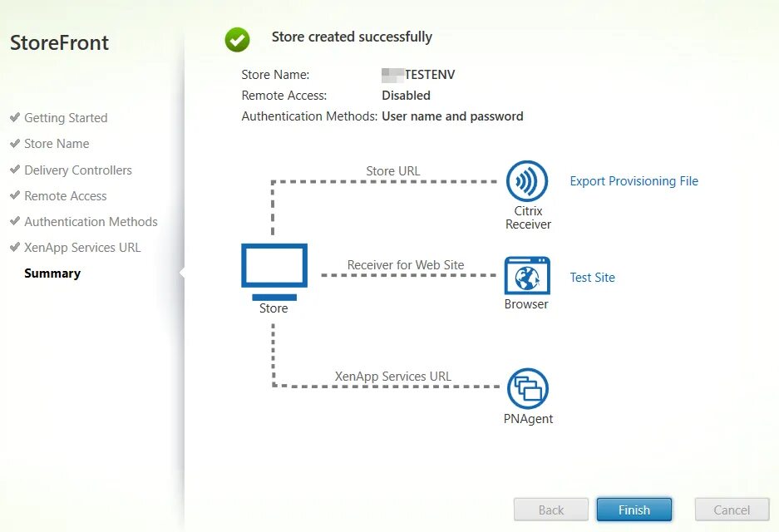Click the checkmark beside Getting Started
The width and height of the screenshot is (779, 532).
pyautogui.click(x=15, y=118)
